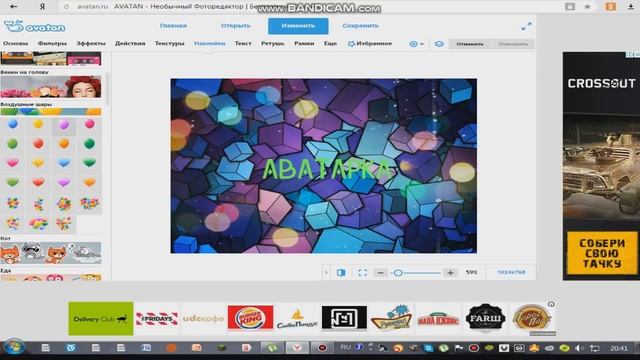
Task: Add the pink heart balloon sticker
Action: pos(13,163)
